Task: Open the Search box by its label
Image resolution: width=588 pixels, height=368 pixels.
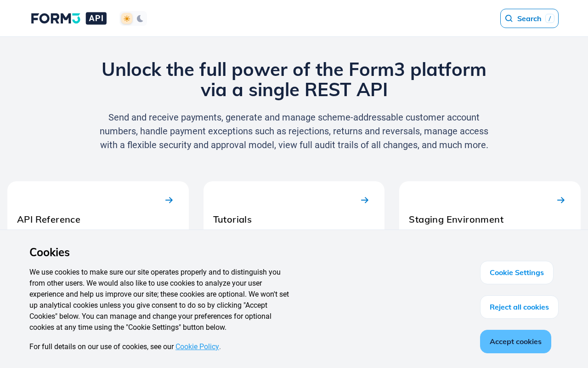Action: (529, 18)
